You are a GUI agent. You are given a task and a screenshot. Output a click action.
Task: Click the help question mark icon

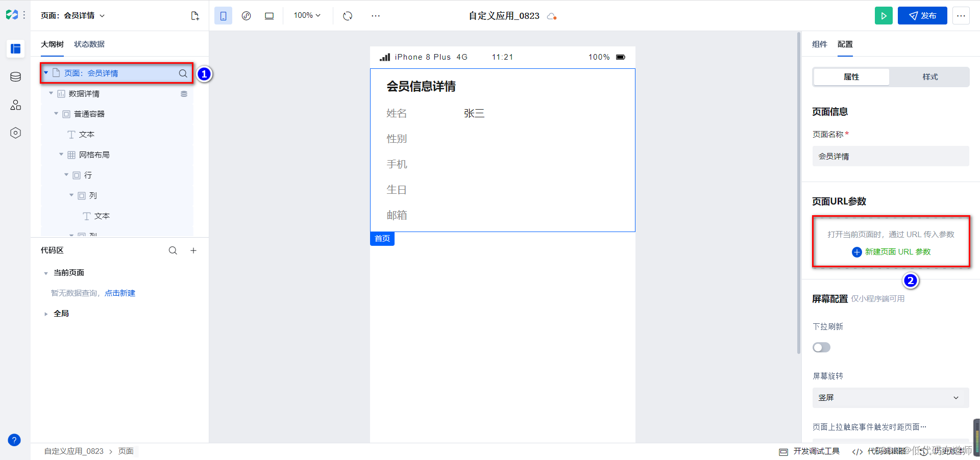point(14,440)
